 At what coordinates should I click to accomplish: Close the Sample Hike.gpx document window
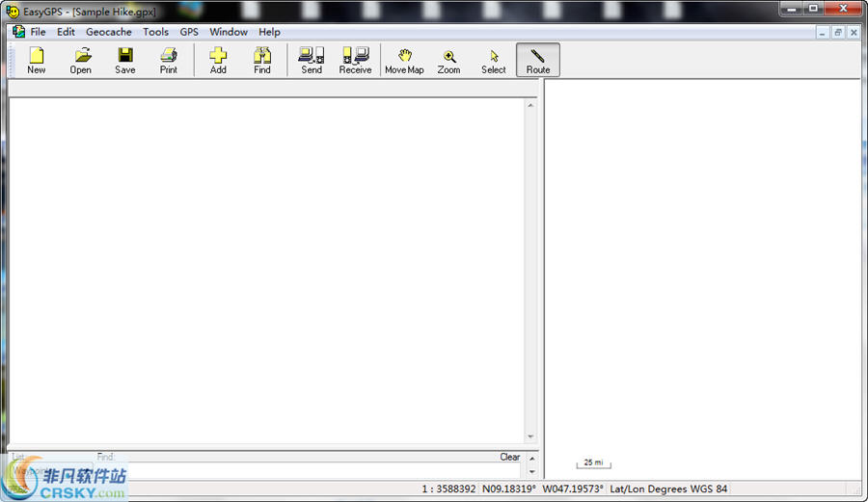point(854,33)
